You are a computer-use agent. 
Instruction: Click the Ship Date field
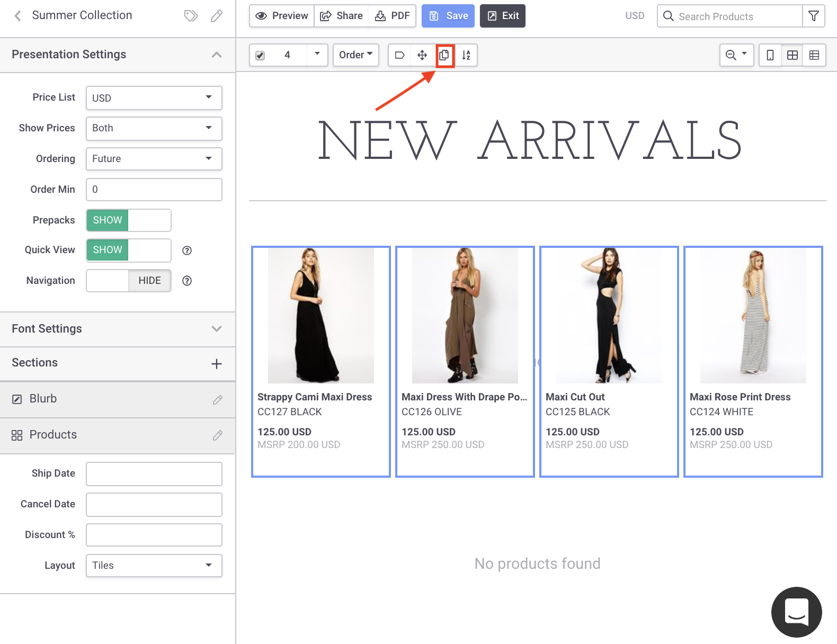point(154,474)
